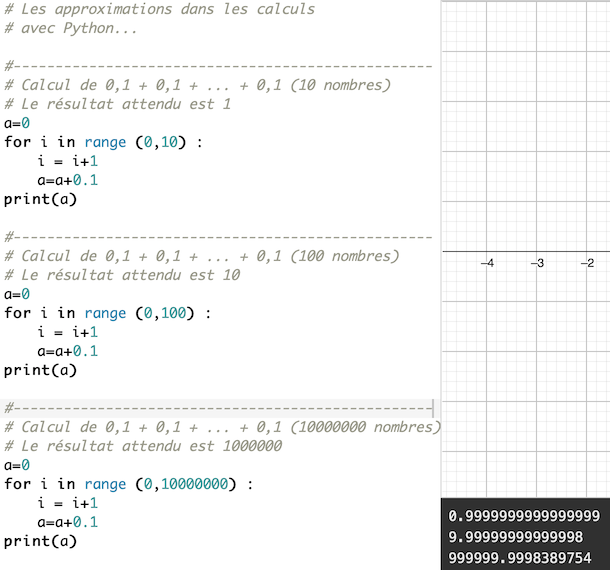The width and height of the screenshot is (610, 570).
Task: Click comment 'Calcul de 0,1 ... (10 nombres)'
Action: (198, 85)
